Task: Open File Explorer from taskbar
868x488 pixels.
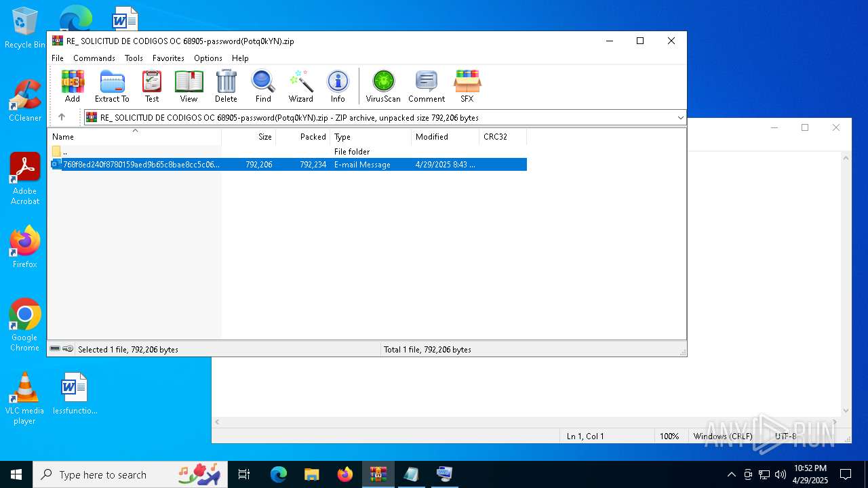Action: [x=312, y=474]
